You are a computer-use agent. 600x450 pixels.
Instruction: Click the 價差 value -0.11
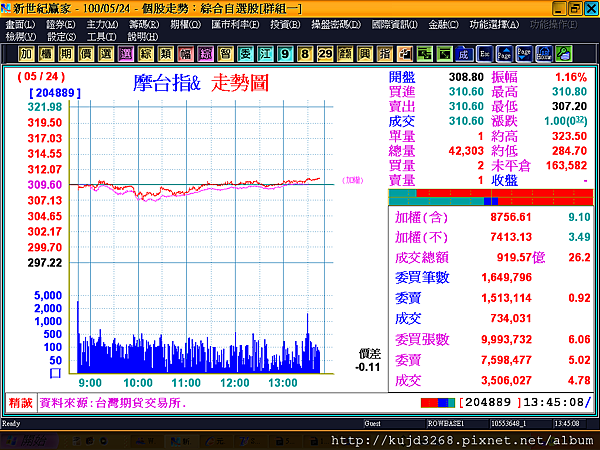[x=368, y=367]
